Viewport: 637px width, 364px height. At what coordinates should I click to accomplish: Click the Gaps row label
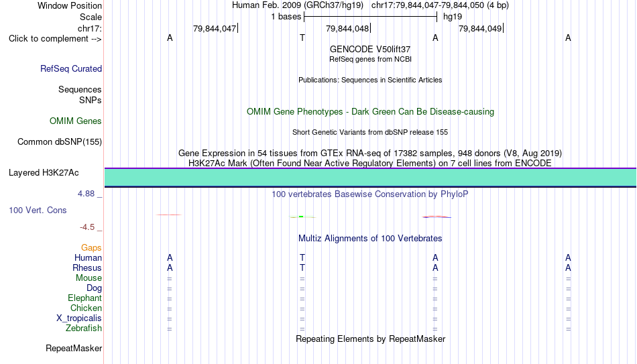(x=91, y=248)
